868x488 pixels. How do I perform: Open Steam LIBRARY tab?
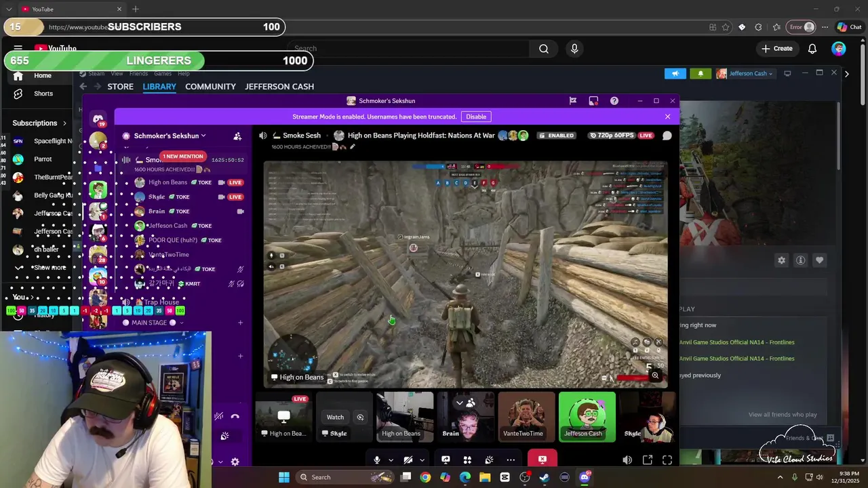[x=159, y=87]
